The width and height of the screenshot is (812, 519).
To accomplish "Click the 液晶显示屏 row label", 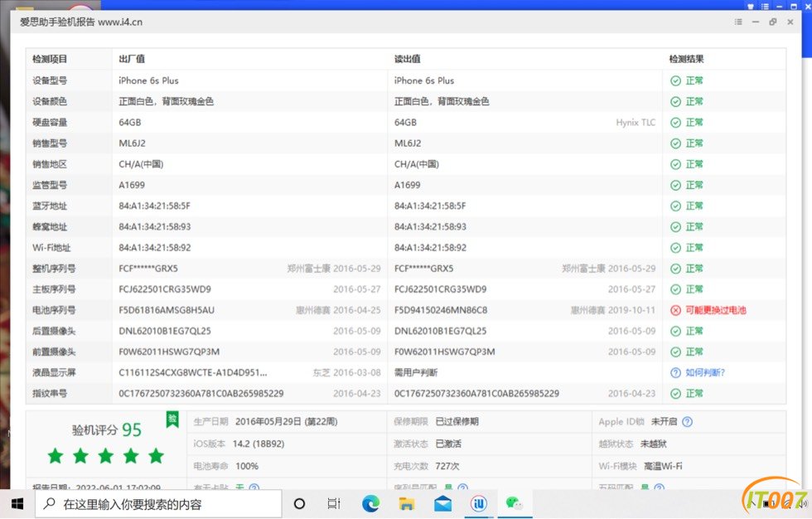I will [54, 373].
